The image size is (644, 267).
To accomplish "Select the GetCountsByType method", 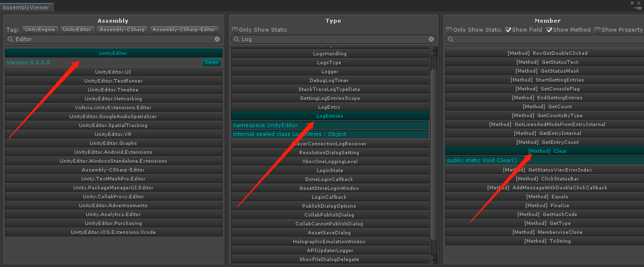I will pyautogui.click(x=545, y=115).
